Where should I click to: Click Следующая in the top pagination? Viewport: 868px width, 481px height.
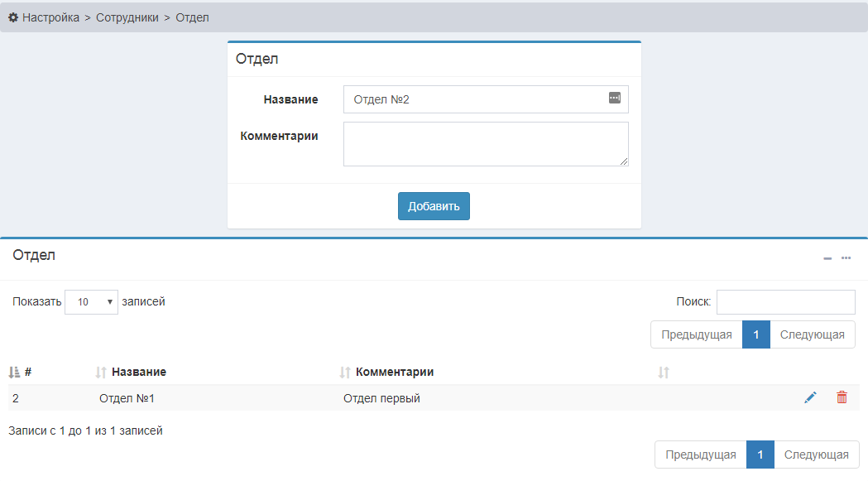tap(812, 334)
